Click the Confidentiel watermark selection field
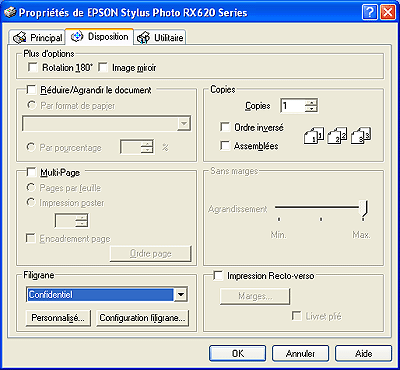 pos(100,295)
